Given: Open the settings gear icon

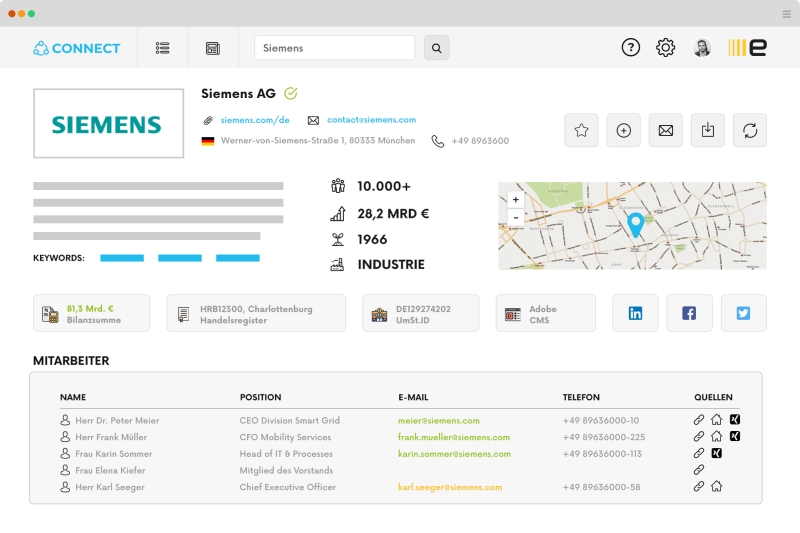Looking at the screenshot, I should click(665, 47).
